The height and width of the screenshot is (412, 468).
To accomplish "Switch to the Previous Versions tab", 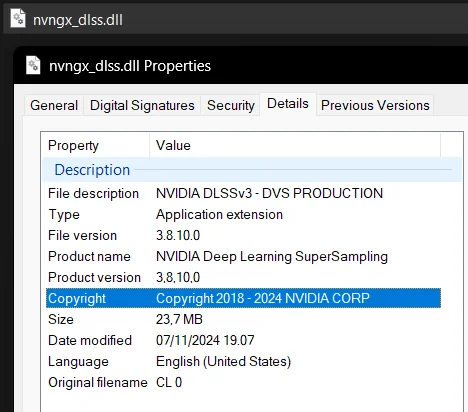I will [x=375, y=105].
